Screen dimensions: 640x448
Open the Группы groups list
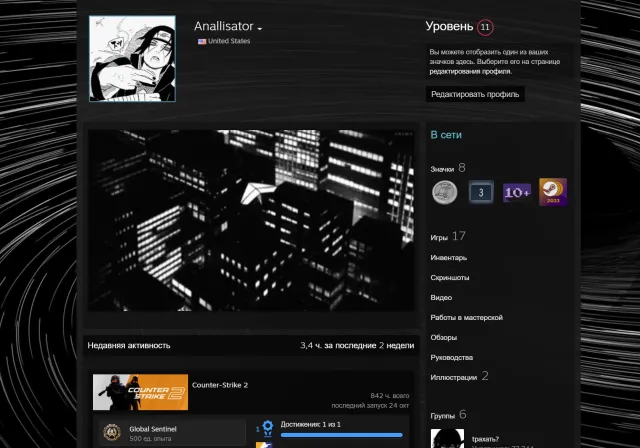[x=442, y=416]
